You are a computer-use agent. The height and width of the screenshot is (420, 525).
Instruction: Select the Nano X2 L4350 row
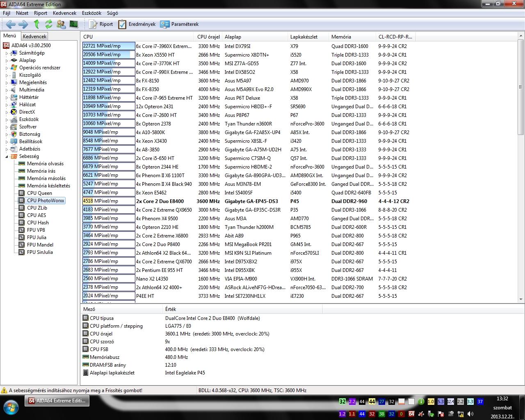[x=249, y=279]
